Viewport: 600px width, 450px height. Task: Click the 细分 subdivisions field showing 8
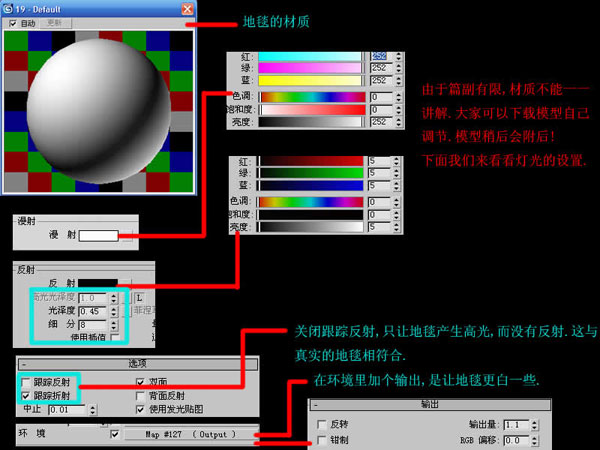pos(93,325)
